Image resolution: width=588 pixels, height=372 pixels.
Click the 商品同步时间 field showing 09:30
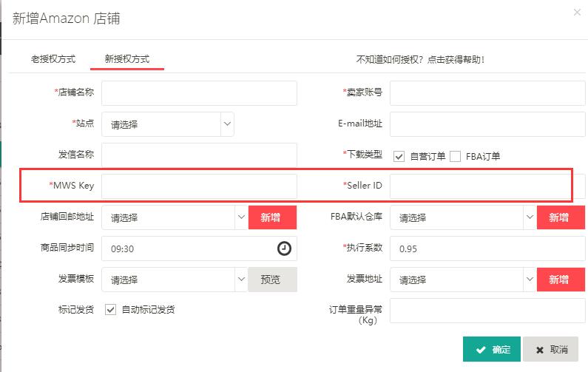[x=199, y=248]
